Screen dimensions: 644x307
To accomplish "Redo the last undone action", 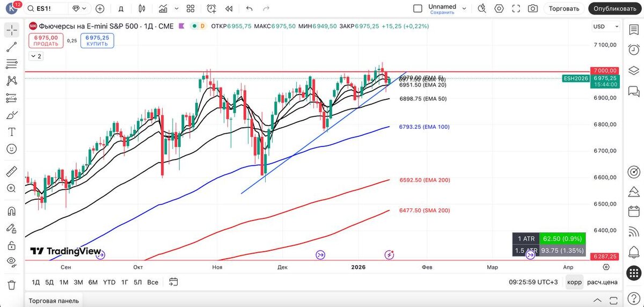I will pos(266,9).
